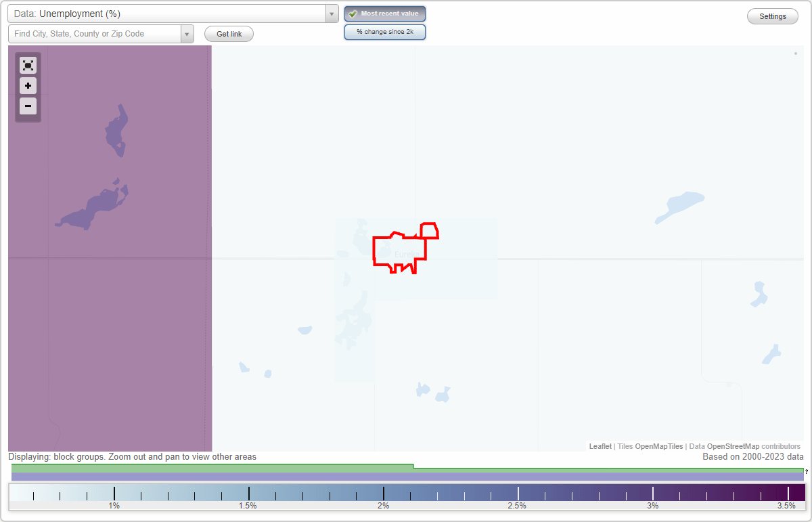Screen dimensions: 812x522
Task: Click the Leaflet attribution link
Action: click(x=600, y=446)
